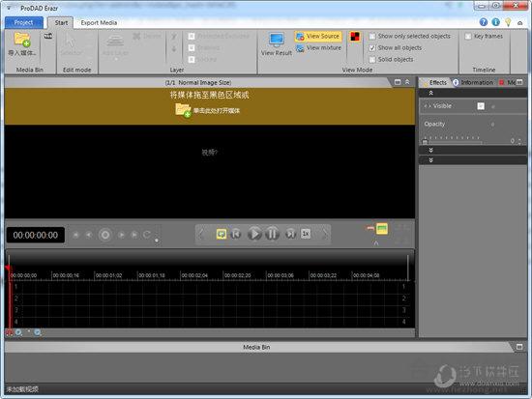The height and width of the screenshot is (399, 532).
Task: Click the collapse ribbon arrow at top right
Action: [x=519, y=23]
